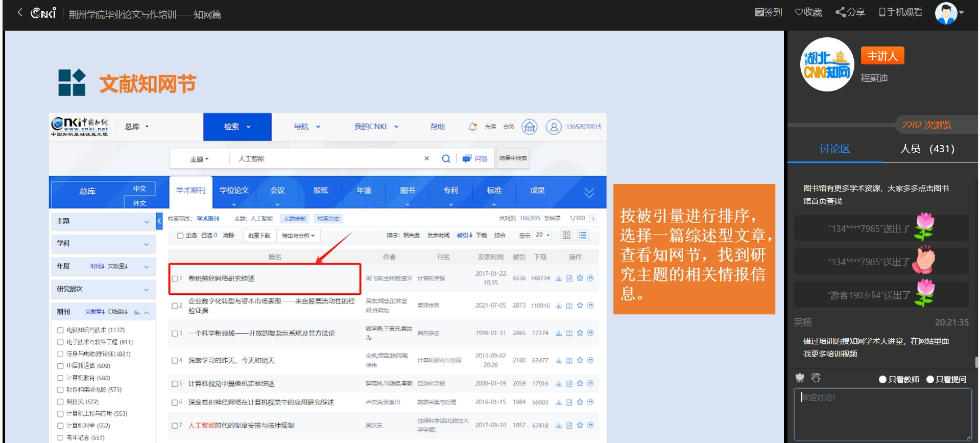
Task: Click the 帮助 menu item
Action: tap(437, 127)
